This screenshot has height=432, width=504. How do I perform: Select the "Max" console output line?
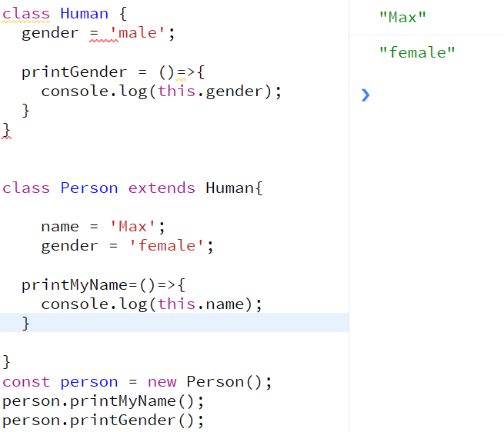[x=402, y=18]
